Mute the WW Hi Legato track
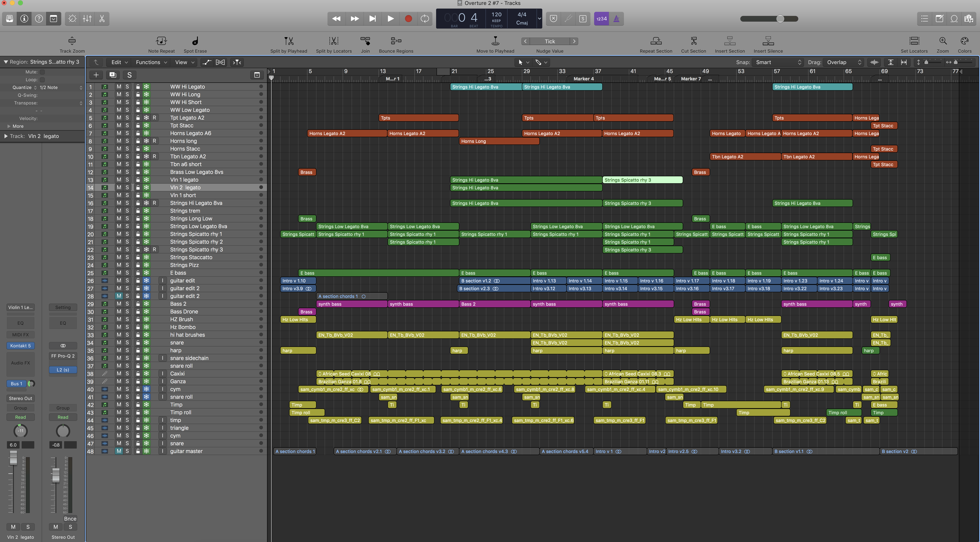 pos(119,87)
